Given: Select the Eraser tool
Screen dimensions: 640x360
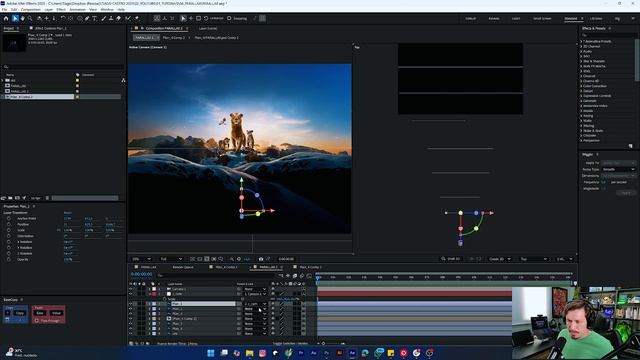Looking at the screenshot, I should 119,18.
